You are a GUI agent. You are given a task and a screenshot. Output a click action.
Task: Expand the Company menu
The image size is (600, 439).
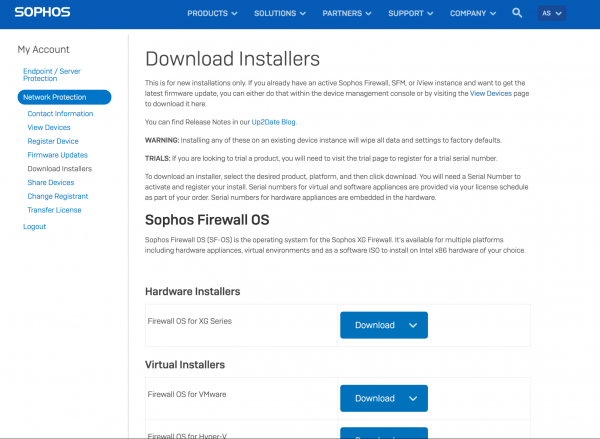478,14
